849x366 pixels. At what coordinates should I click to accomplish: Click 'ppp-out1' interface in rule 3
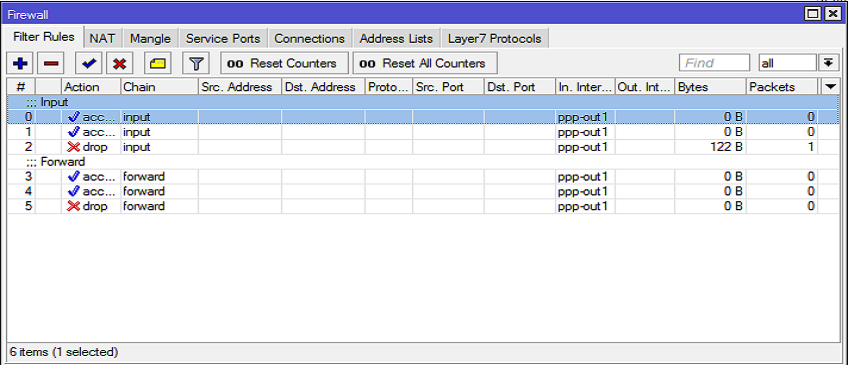(x=583, y=176)
